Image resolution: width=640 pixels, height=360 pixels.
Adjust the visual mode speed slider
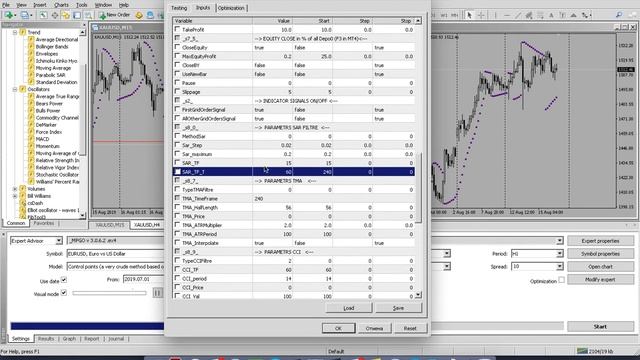point(109,293)
